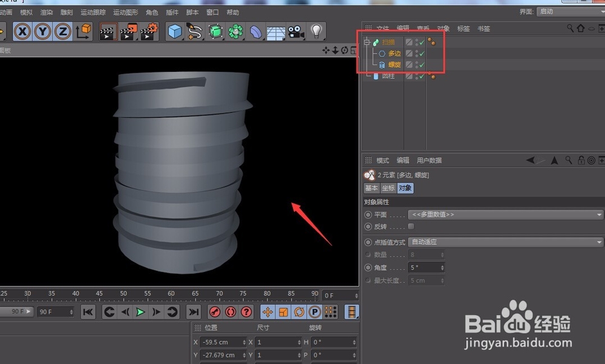Toggle the Z axis lock
The height and width of the screenshot is (364, 605).
point(63,31)
